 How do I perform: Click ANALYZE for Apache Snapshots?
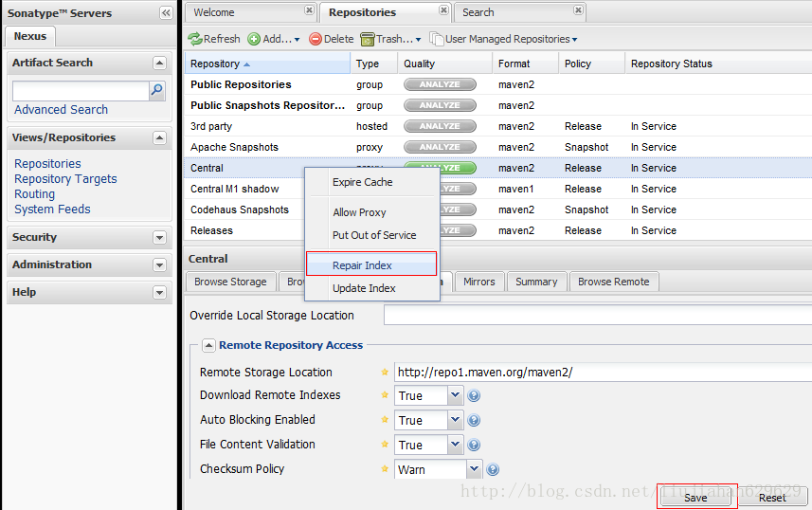click(x=440, y=147)
